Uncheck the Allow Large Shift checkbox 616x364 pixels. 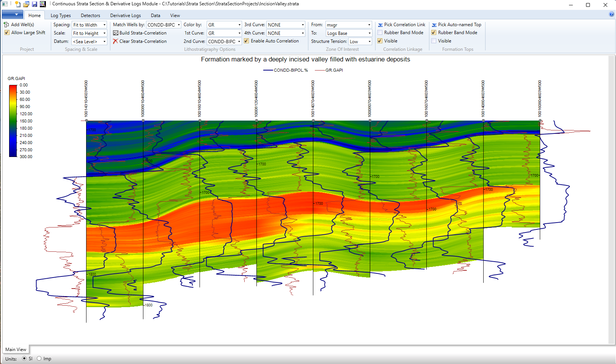[7, 33]
